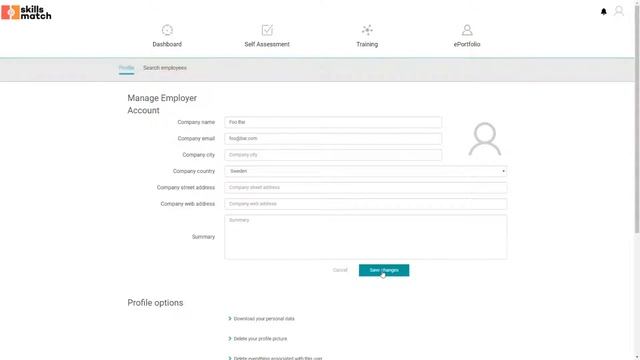Image resolution: width=640 pixels, height=360 pixels.
Task: Click the Skills Match logo
Action: click(x=26, y=12)
